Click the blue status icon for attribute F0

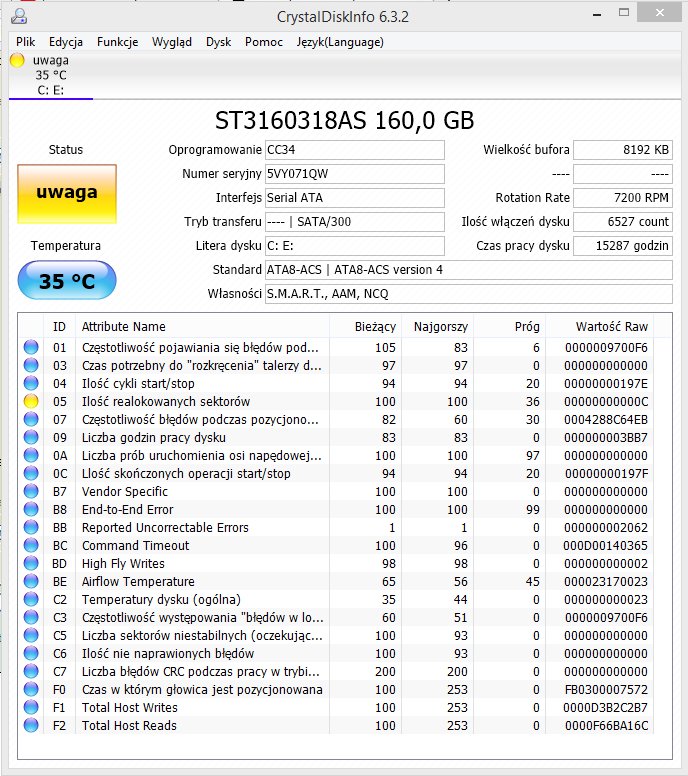point(31,689)
